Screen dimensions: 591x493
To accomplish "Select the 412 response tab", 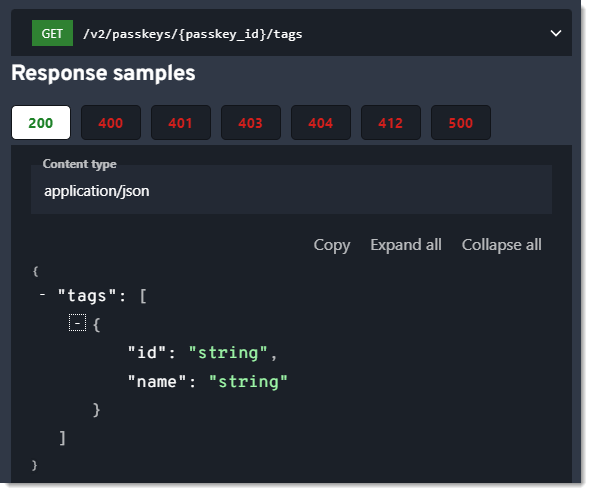I will (x=391, y=123).
